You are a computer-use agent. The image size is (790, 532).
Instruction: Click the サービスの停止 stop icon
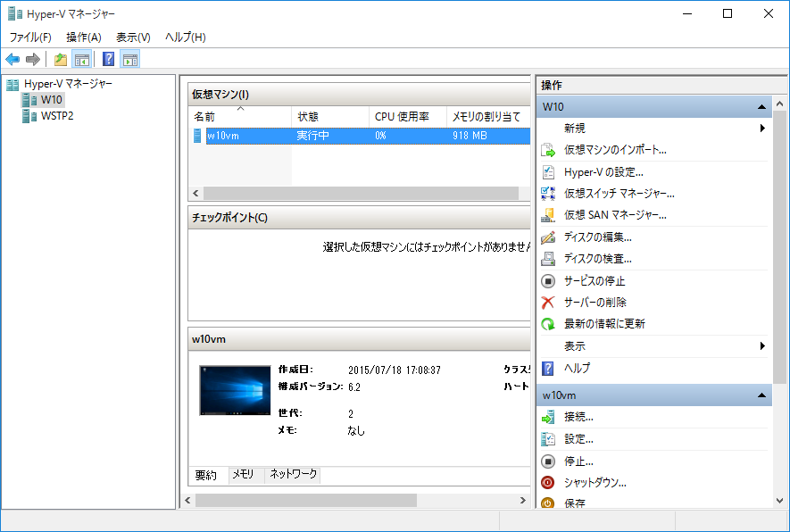tap(548, 280)
